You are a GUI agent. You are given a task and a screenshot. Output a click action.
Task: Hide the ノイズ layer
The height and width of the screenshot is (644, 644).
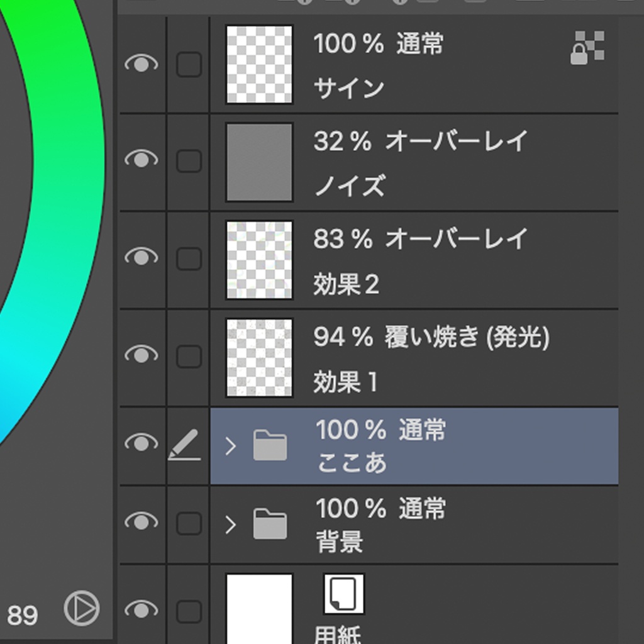[x=141, y=160]
